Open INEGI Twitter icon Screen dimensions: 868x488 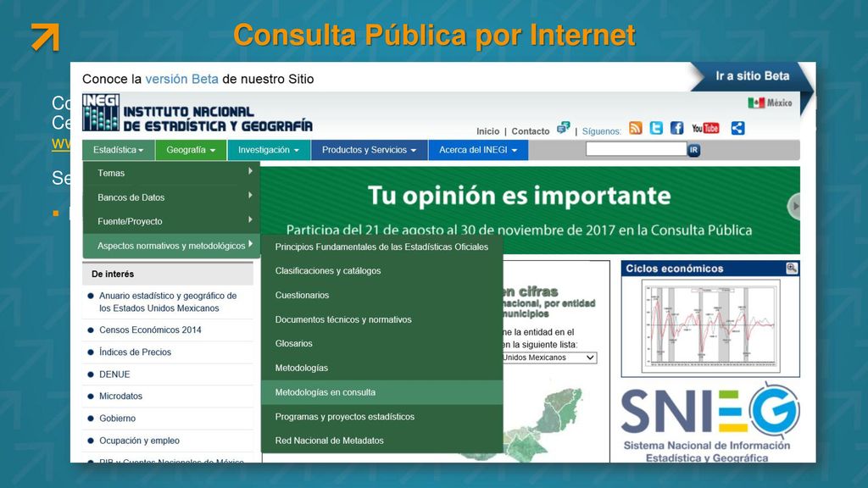(656, 128)
